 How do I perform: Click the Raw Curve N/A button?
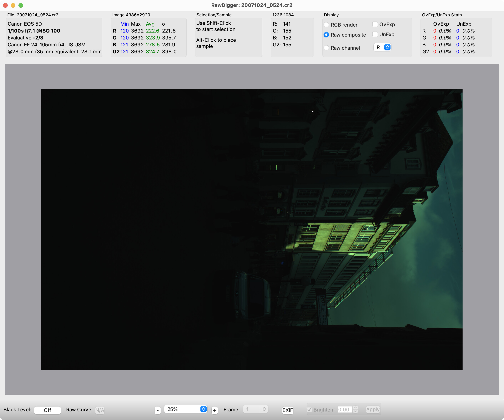point(100,410)
